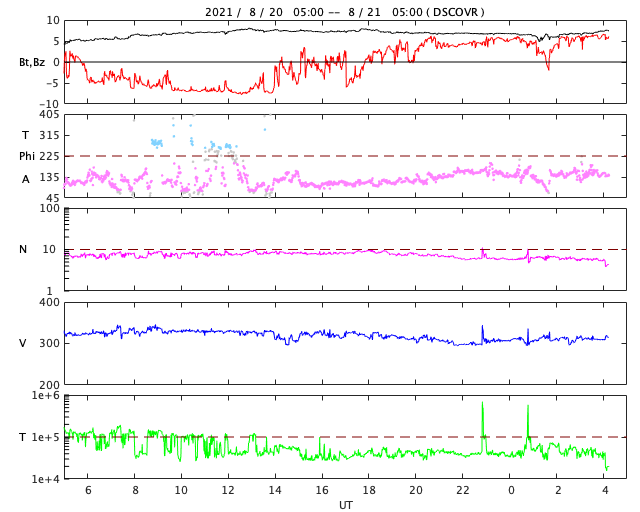
Task: Click the '20' hour tick label
Action: (x=416, y=490)
